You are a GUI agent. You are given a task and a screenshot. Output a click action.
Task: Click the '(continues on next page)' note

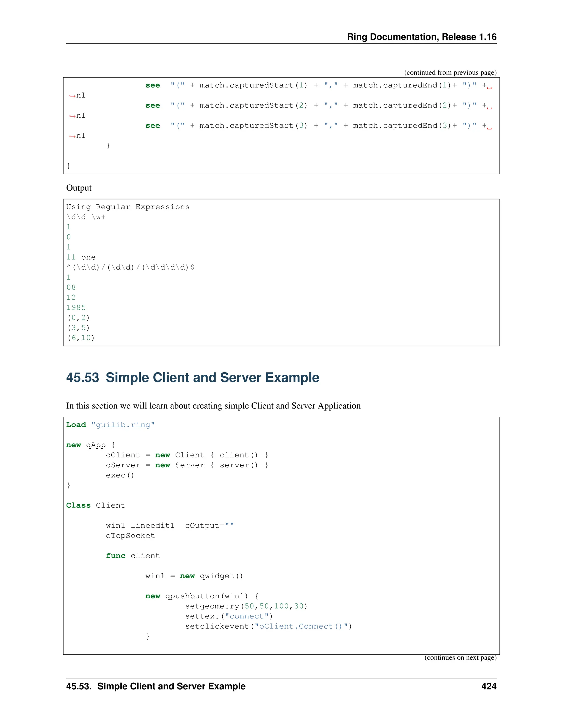460,657
